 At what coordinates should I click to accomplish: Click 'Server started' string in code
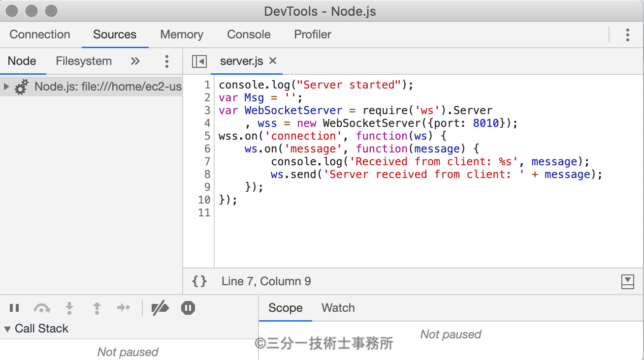[349, 85]
